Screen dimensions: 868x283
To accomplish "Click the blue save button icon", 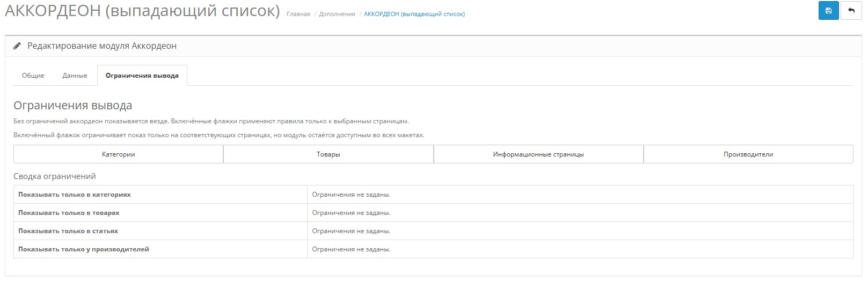I will [x=828, y=11].
